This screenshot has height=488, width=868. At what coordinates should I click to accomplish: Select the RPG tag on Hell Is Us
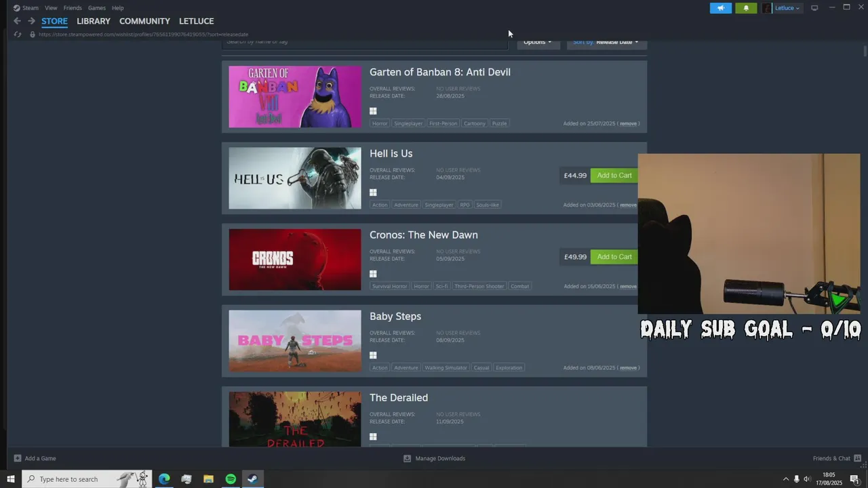point(465,205)
